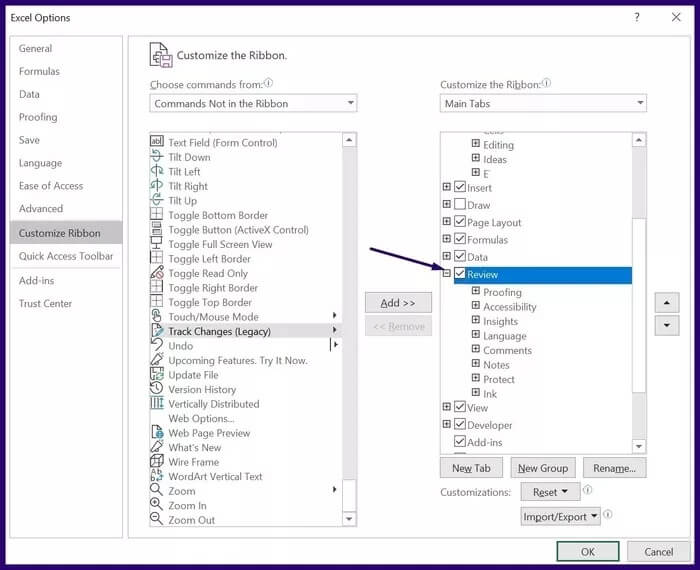700x570 pixels.
Task: Uncheck the Insert tab checkbox
Action: coord(460,187)
